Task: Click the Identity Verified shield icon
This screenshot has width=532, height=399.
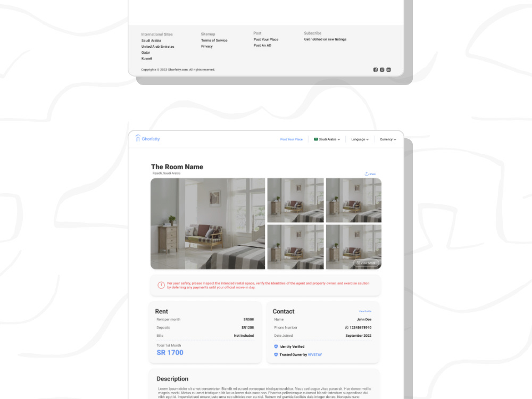Action: point(276,346)
